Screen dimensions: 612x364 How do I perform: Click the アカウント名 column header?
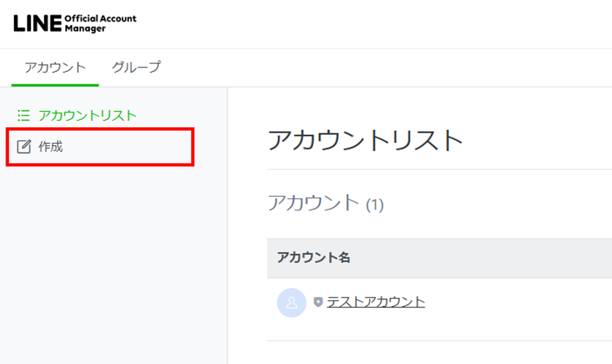coord(314,258)
